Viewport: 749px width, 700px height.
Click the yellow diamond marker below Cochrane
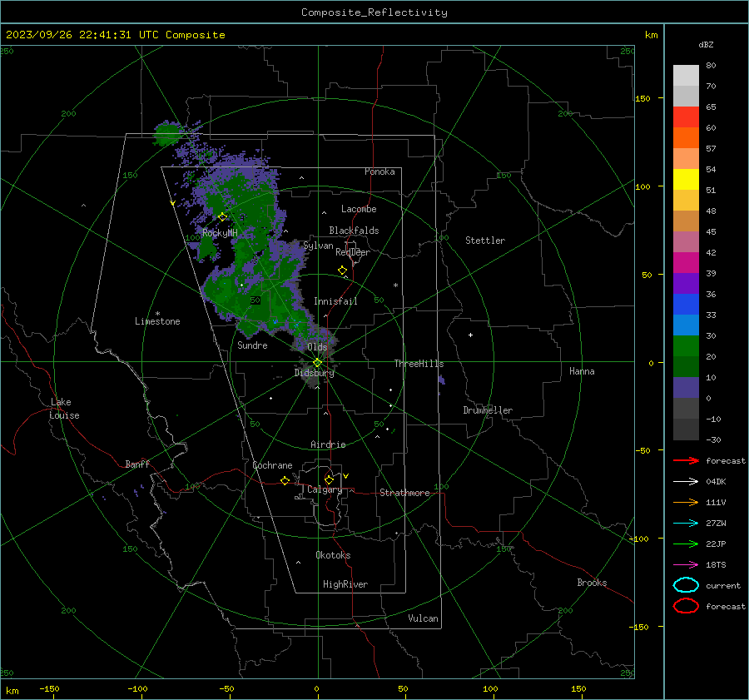[x=285, y=480]
